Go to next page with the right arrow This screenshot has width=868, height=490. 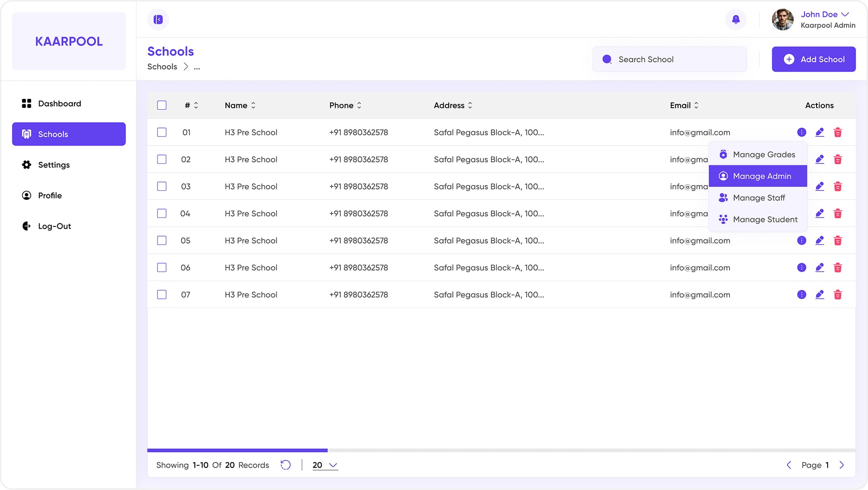point(842,465)
